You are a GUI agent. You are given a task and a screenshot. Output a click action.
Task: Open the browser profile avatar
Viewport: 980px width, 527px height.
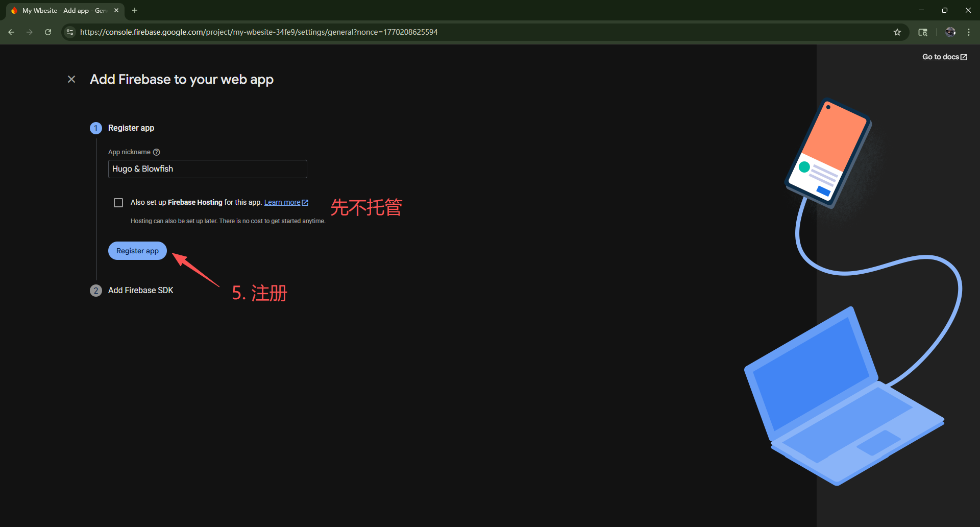point(950,32)
